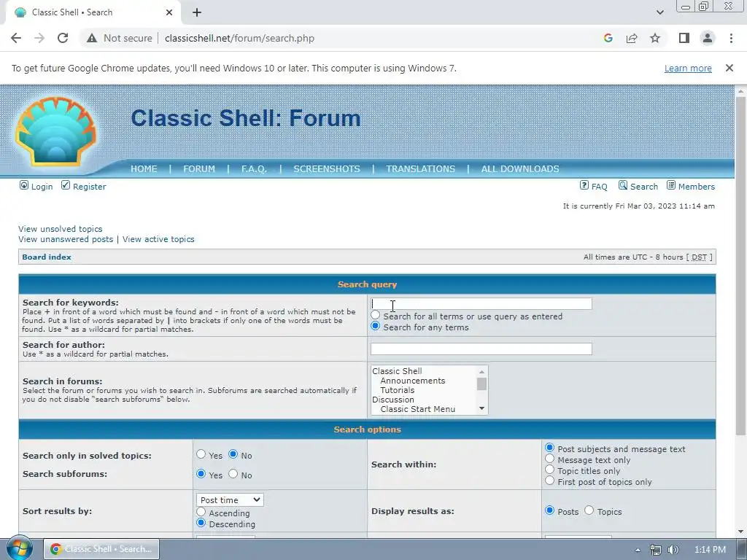Choose Ascending sort order

point(201,512)
